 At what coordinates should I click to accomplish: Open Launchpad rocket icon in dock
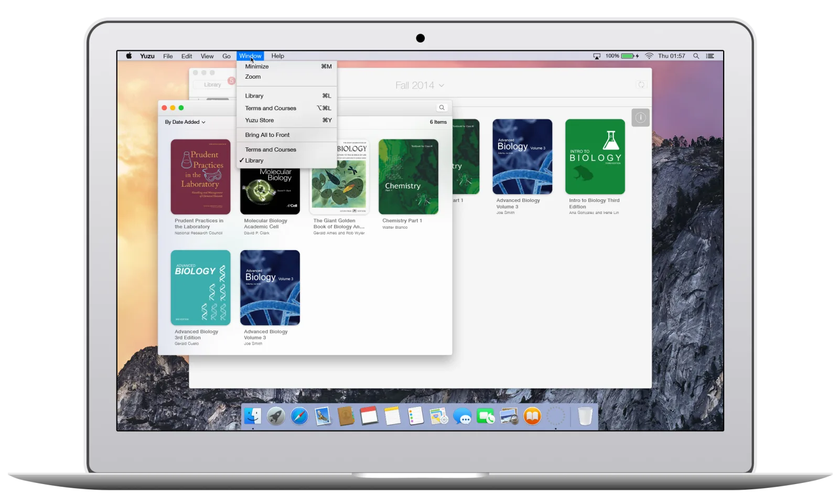[276, 416]
